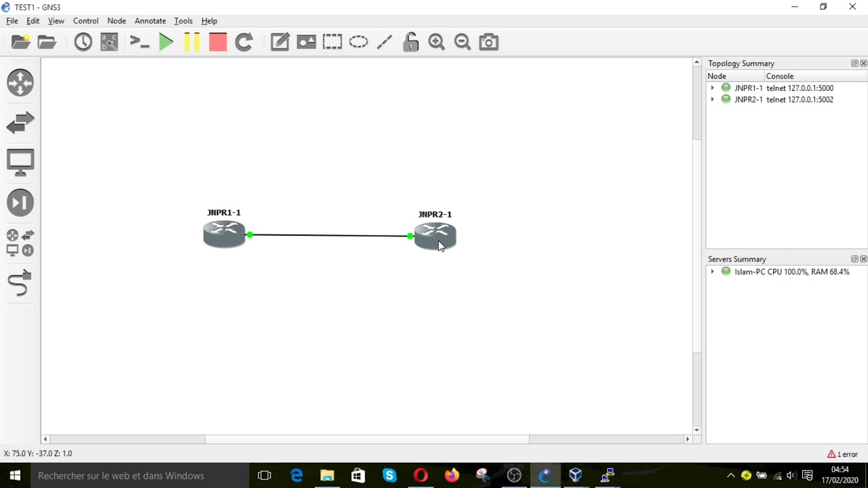The width and height of the screenshot is (868, 488).
Task: Open Microsoft Edge from the taskbar
Action: pos(296,476)
